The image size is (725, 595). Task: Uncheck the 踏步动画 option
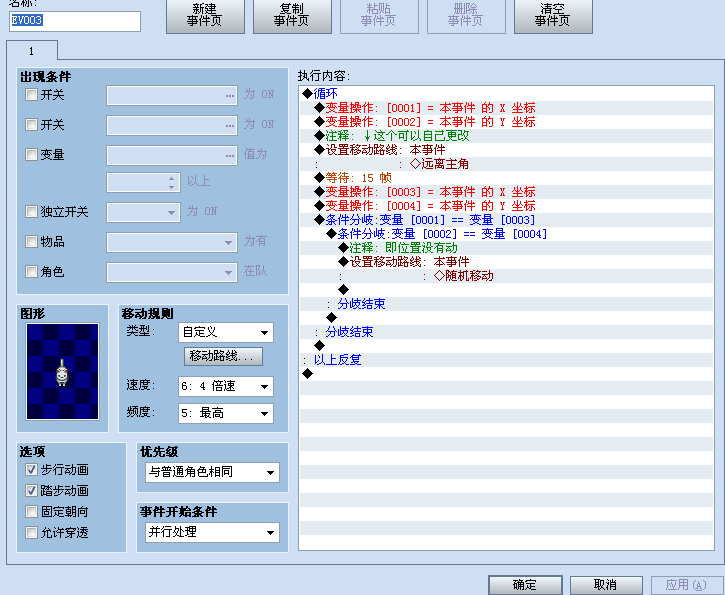(x=31, y=491)
